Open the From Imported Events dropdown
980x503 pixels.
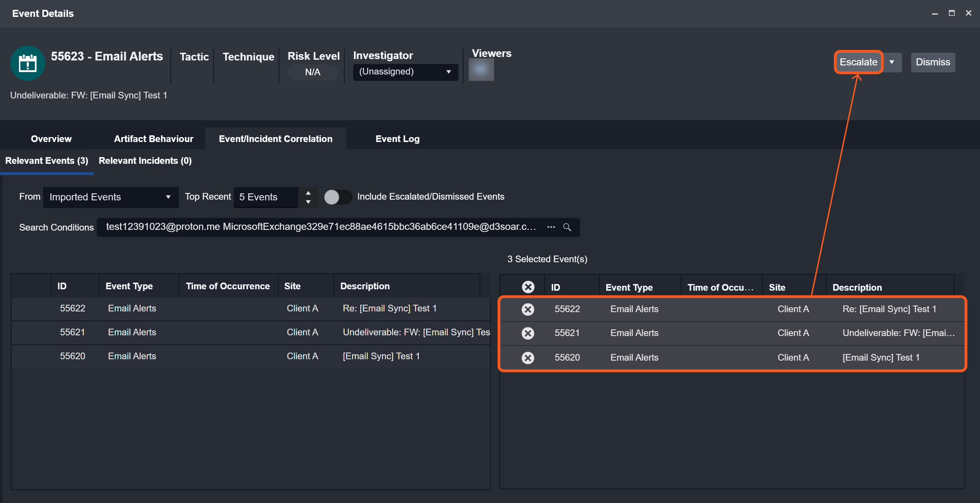[110, 197]
